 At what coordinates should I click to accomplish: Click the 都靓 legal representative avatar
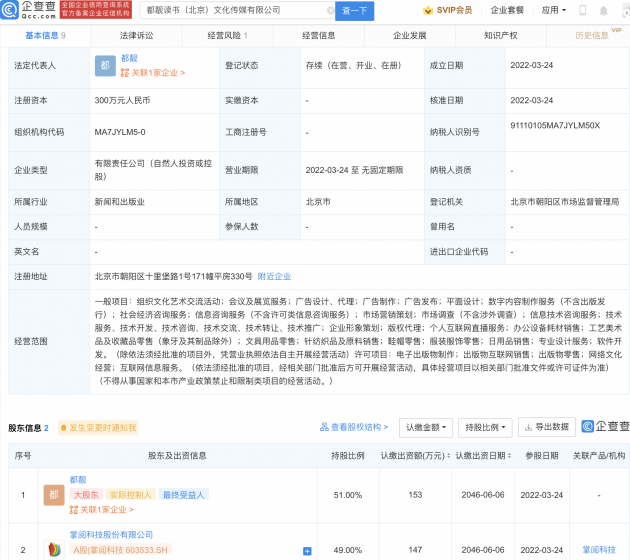105,66
